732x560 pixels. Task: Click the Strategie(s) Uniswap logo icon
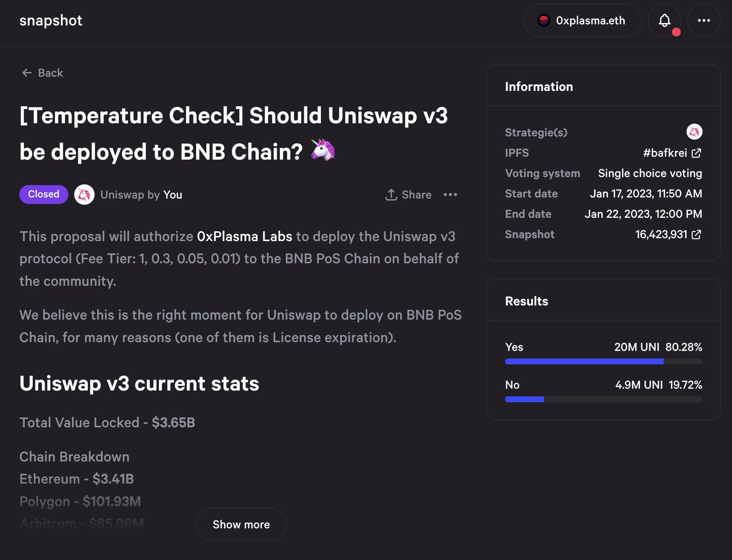[x=695, y=132]
